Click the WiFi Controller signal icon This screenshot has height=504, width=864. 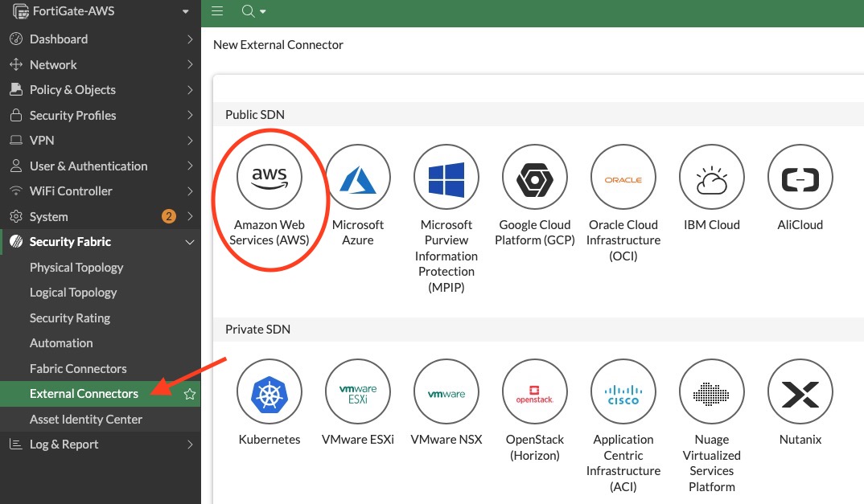point(16,191)
